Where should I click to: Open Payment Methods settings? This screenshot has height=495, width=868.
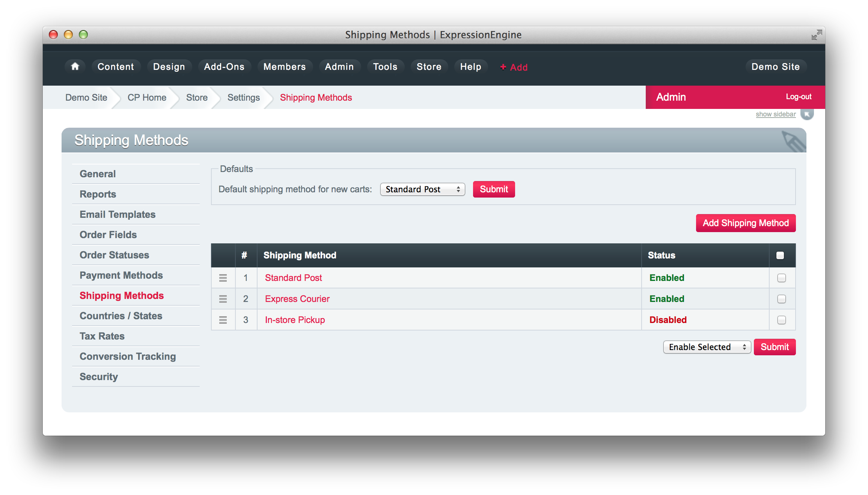click(136, 275)
